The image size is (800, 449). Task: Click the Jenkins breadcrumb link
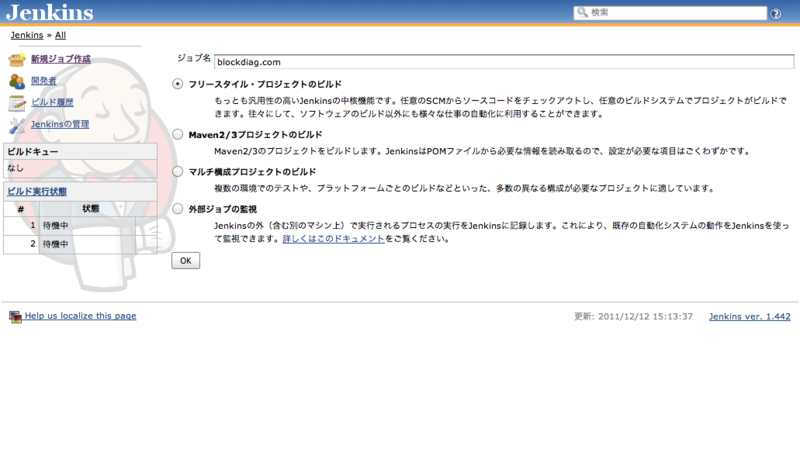pos(27,35)
